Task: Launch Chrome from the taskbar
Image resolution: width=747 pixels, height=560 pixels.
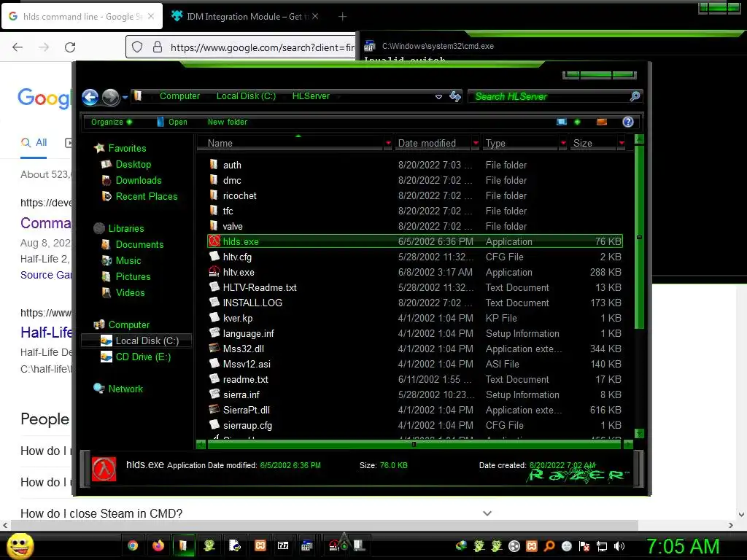Action: point(133,545)
